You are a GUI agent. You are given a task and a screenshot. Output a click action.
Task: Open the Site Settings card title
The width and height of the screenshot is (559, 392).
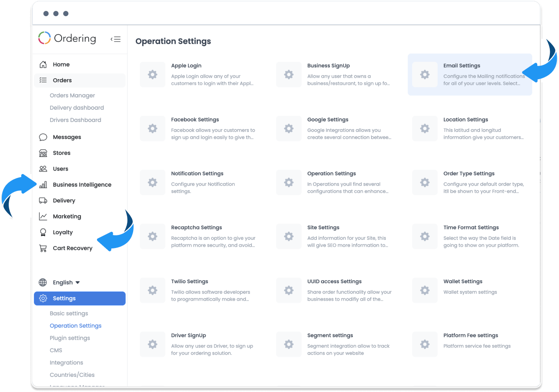click(x=323, y=228)
